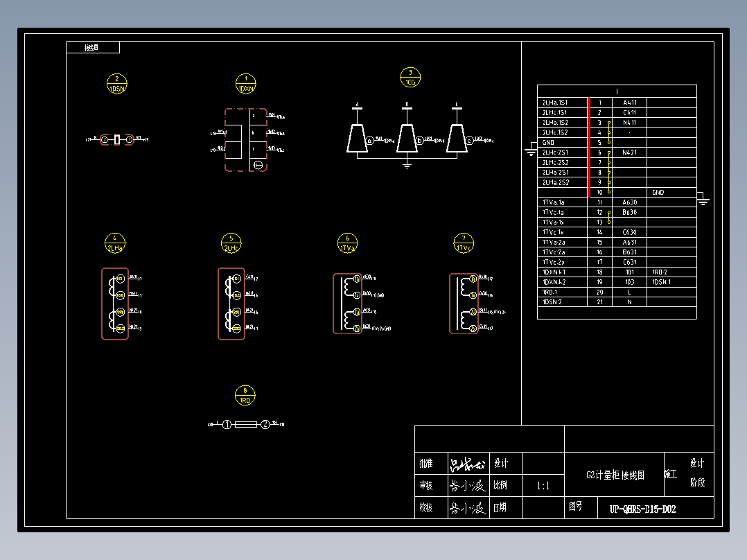The height and width of the screenshot is (560, 747).
Task: Click the 1CG component tag marker
Action: pos(410,77)
